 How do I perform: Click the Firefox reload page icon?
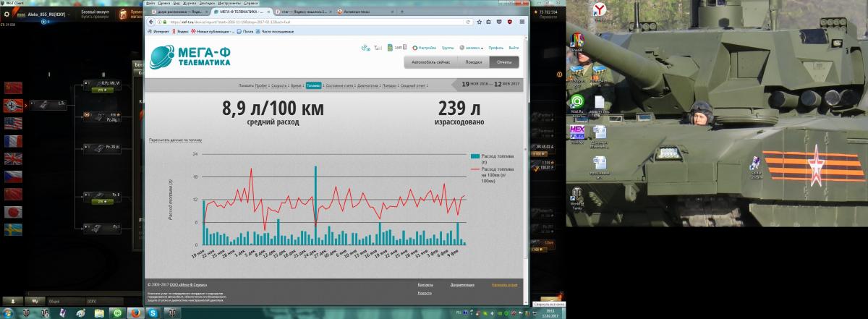[467, 22]
